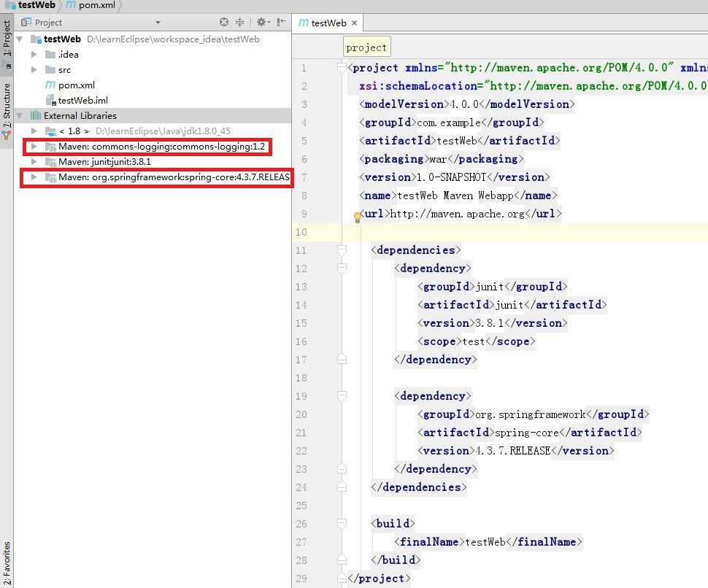
Task: Click junit version 3.8.1 text
Action: tap(489, 323)
